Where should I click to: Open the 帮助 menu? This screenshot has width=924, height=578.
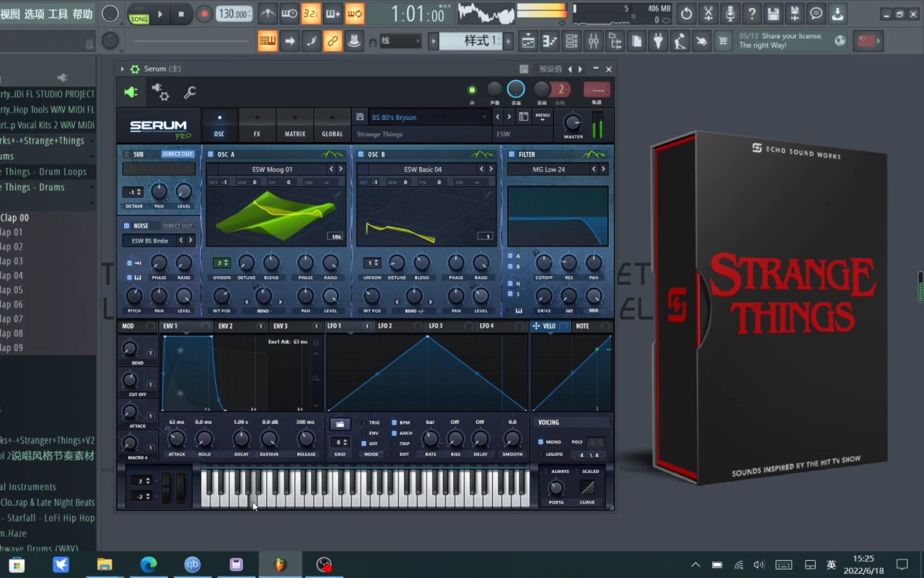(83, 14)
